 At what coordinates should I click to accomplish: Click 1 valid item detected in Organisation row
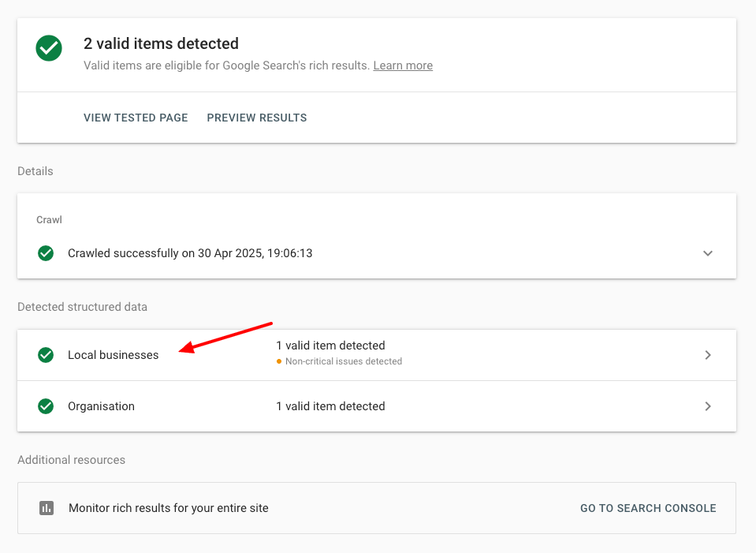330,406
